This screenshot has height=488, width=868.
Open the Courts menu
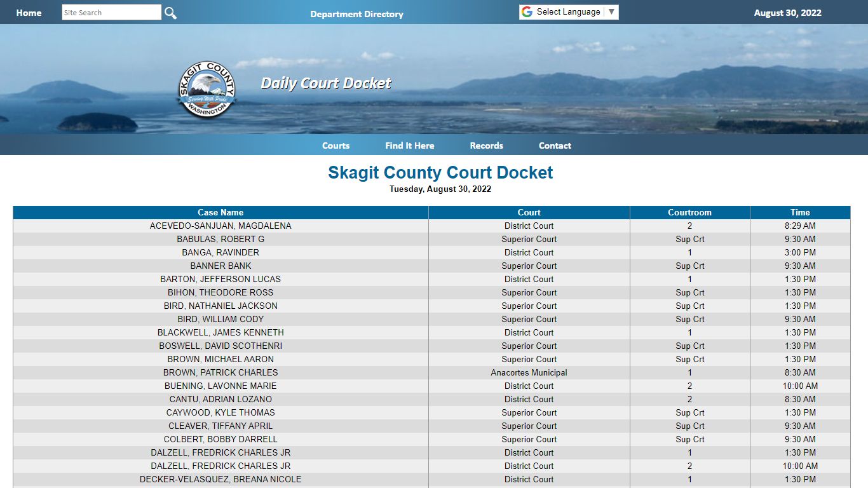[336, 146]
